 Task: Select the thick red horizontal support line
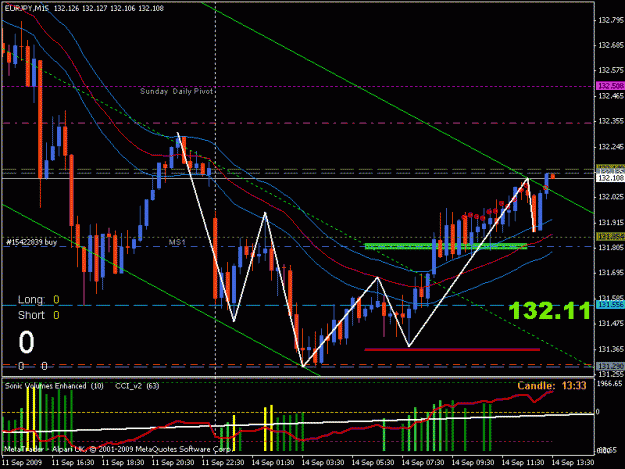pos(452,350)
